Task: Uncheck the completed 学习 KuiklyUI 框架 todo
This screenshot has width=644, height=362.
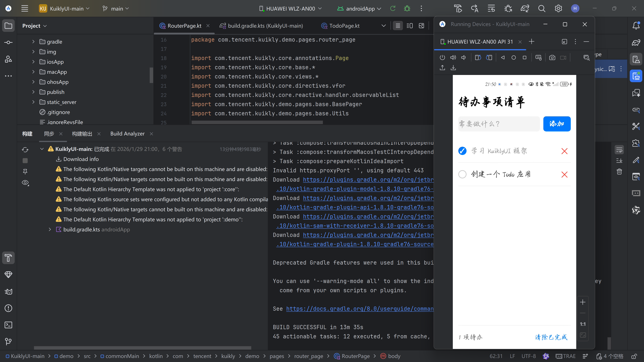Action: point(462,151)
